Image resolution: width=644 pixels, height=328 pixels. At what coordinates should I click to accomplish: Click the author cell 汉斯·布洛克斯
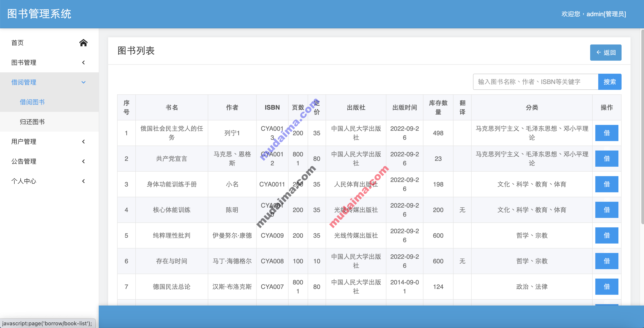coord(232,287)
